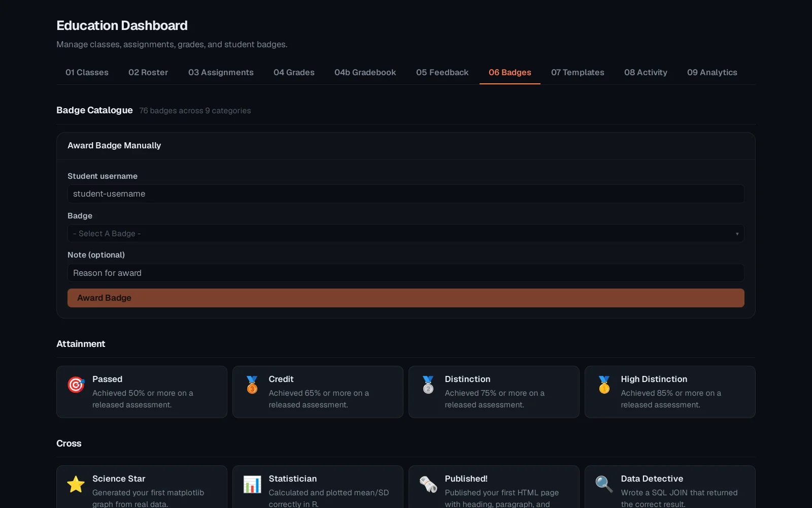Viewport: 812px width, 508px height.
Task: Select the High Distinction badge card title
Action: point(654,379)
